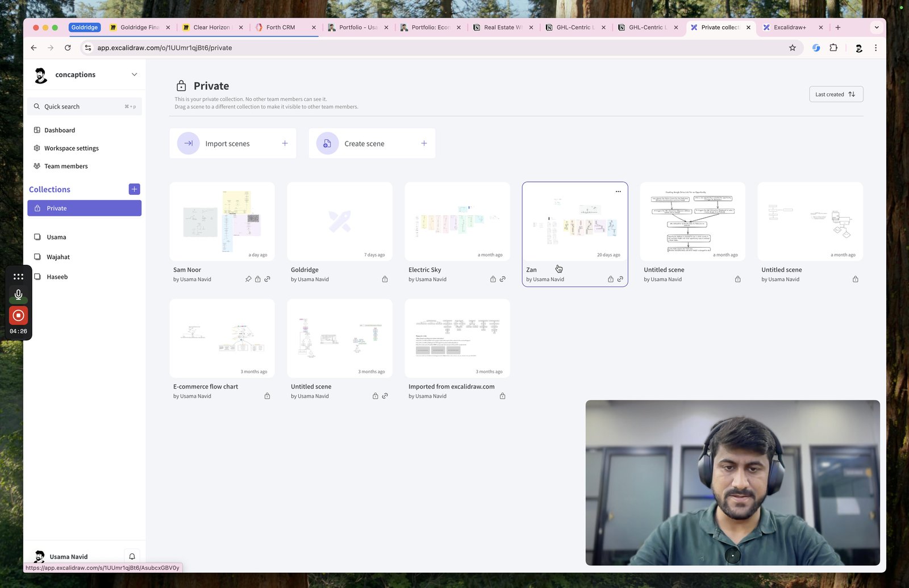Switch to the Forth CRM browser tab
909x588 pixels.
[281, 27]
